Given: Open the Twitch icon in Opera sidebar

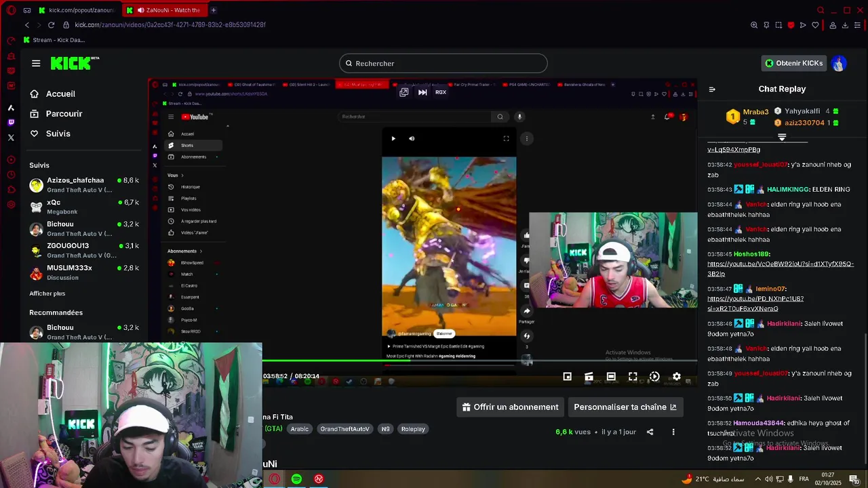Looking at the screenshot, I should click(x=11, y=123).
